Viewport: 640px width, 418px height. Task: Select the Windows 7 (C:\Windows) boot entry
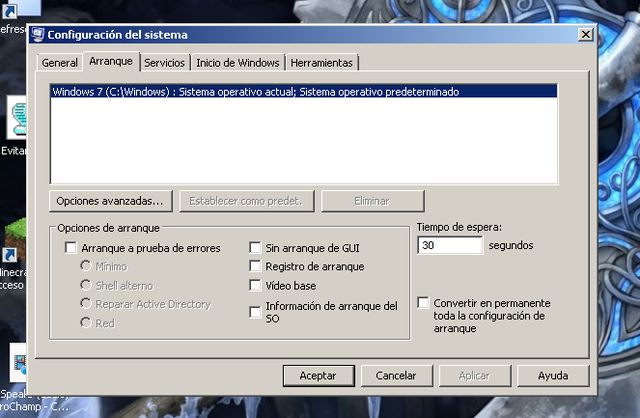tap(304, 91)
